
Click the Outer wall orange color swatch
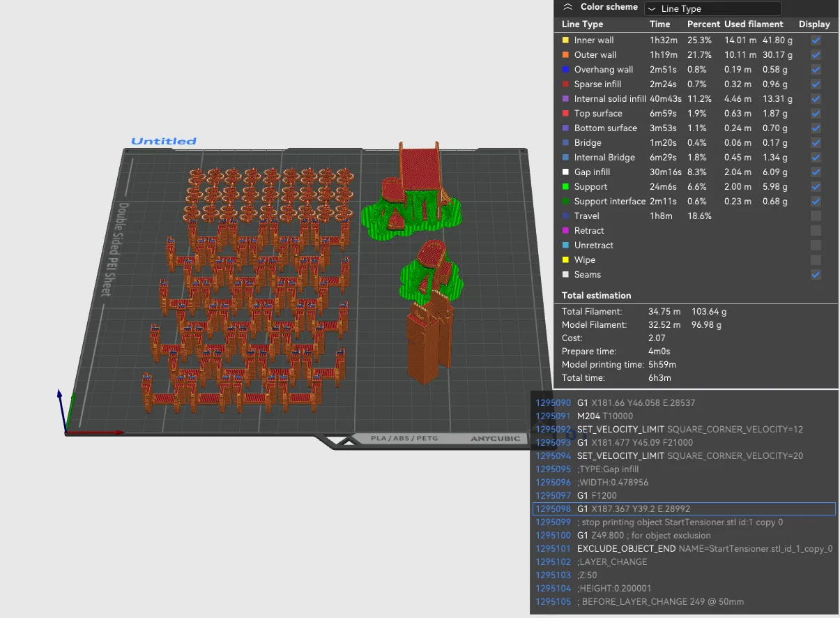point(566,55)
